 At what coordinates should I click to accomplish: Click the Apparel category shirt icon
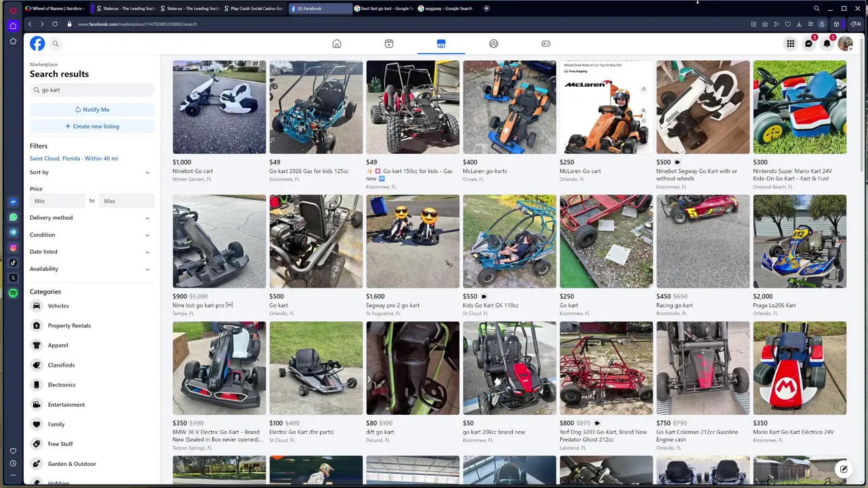click(37, 345)
